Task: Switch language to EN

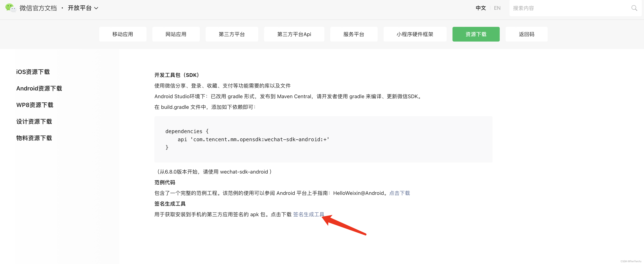Action: [x=497, y=8]
